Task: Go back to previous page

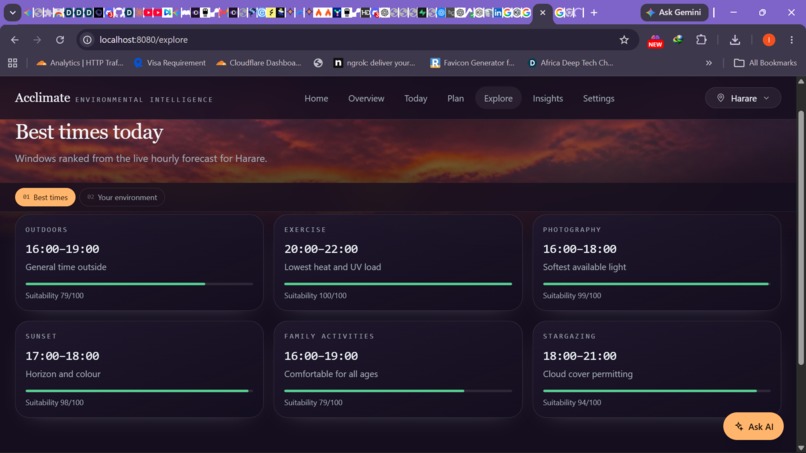Action: [15, 40]
